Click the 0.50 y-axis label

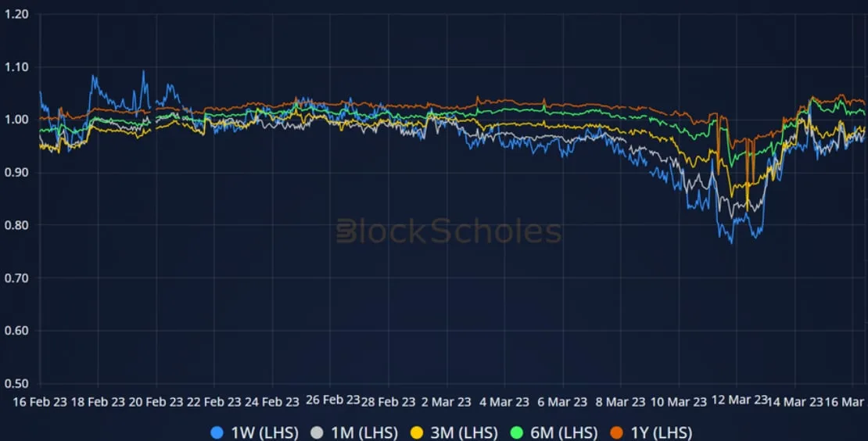click(x=16, y=383)
